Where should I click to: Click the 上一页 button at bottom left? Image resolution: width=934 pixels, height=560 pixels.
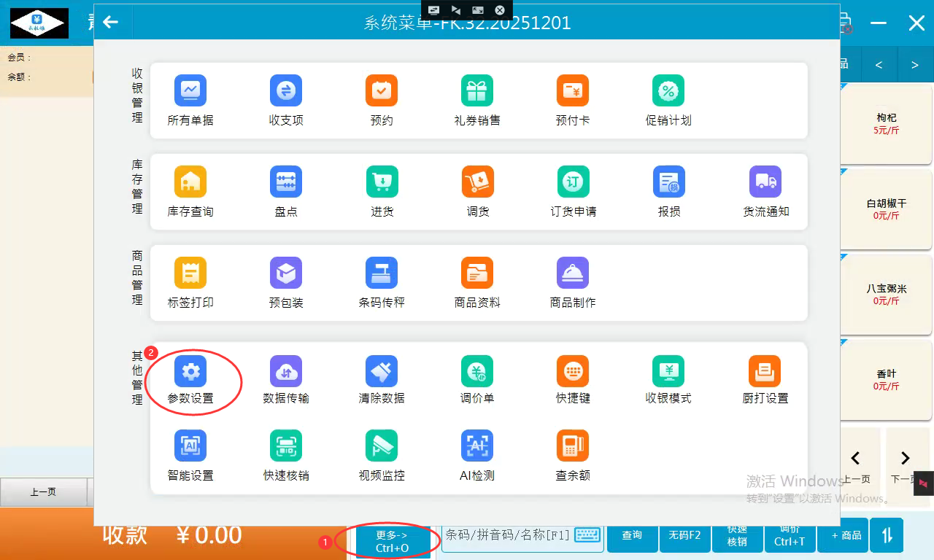pos(43,492)
